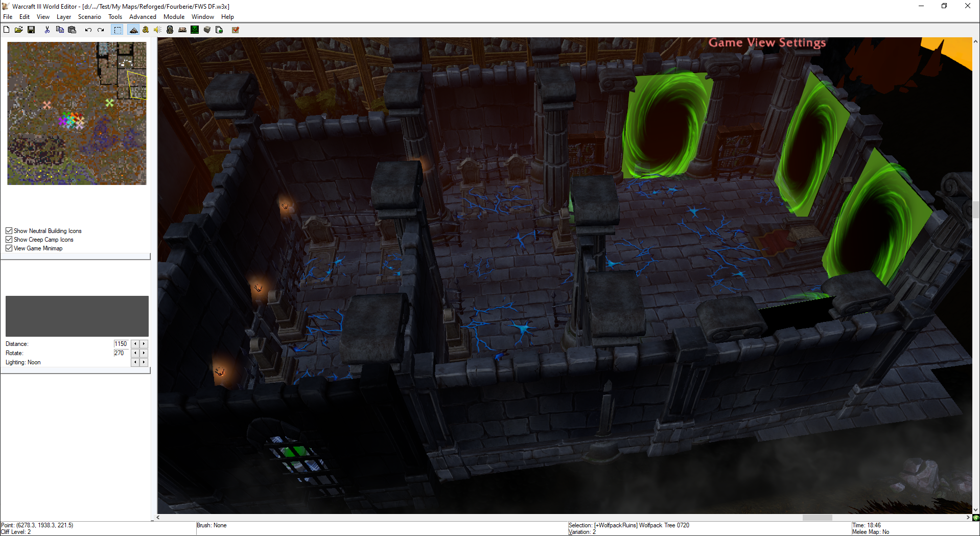980x536 pixels.
Task: Click the 'Brush: None' status entry
Action: click(x=212, y=525)
